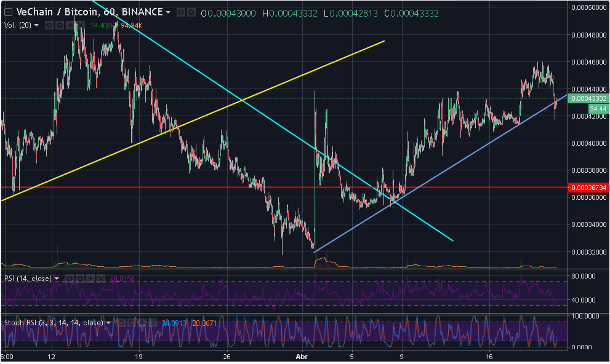
Task: Remove Stoch RSI with its X icon
Action: tap(153, 323)
